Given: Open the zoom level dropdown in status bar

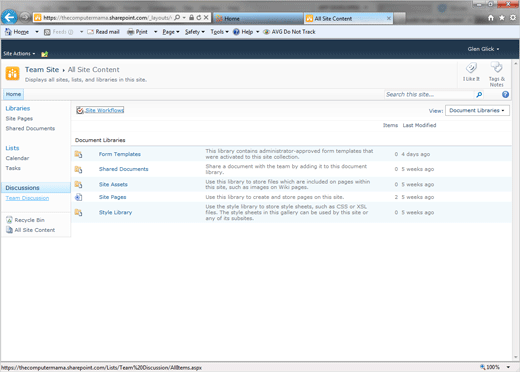Looking at the screenshot, I should [x=508, y=367].
